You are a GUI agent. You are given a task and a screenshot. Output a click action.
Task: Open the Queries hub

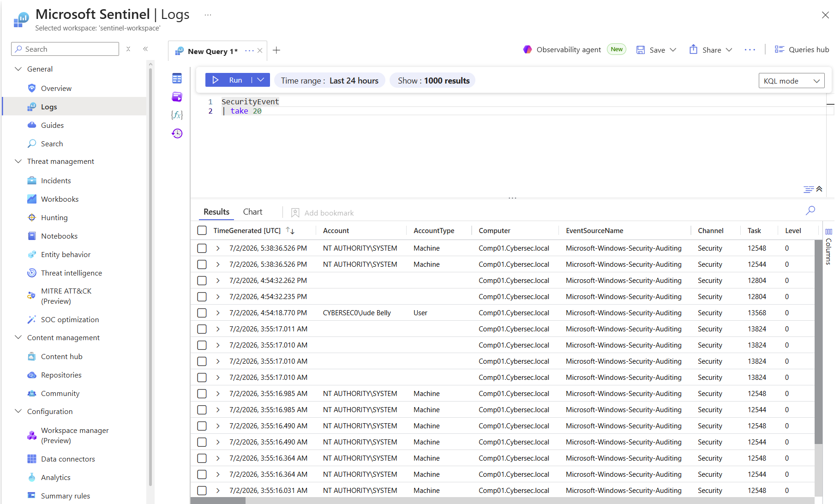(802, 49)
